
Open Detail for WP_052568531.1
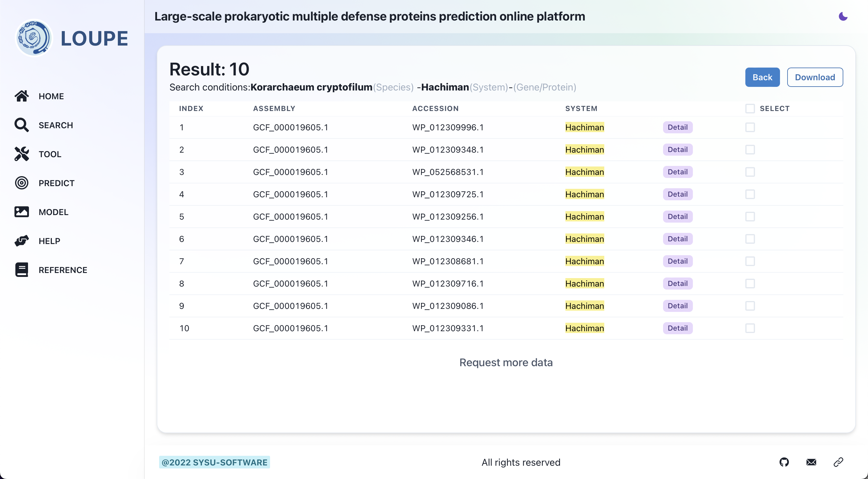click(678, 172)
